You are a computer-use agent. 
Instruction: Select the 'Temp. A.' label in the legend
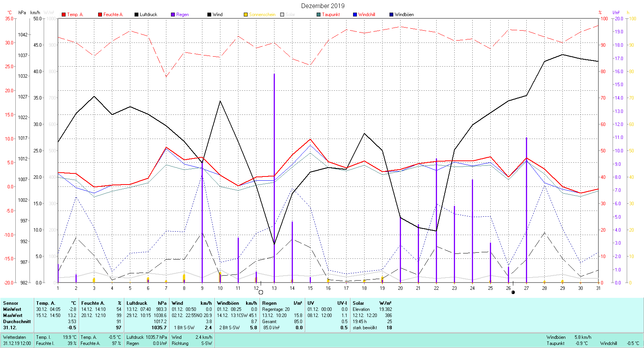click(75, 15)
